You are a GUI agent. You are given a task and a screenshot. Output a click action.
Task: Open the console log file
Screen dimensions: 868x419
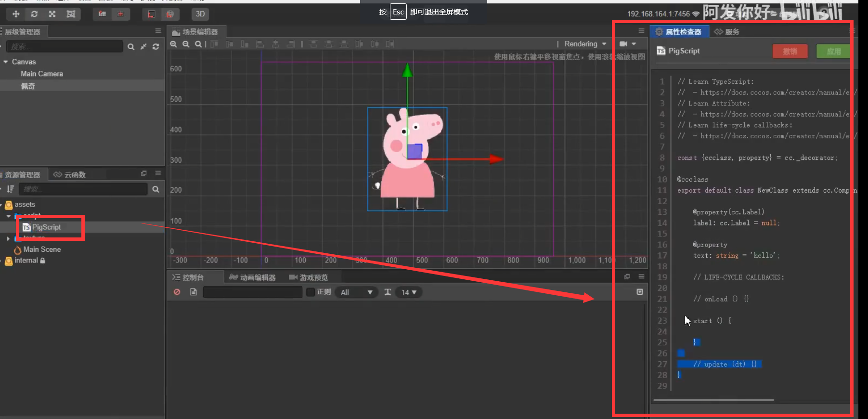click(x=194, y=292)
